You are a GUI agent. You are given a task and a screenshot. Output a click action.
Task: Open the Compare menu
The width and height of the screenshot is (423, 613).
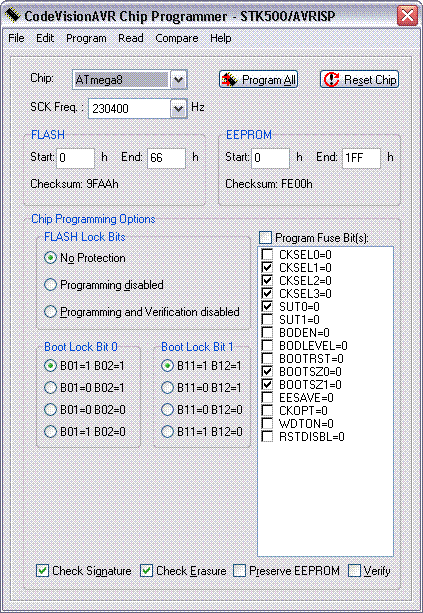point(177,38)
